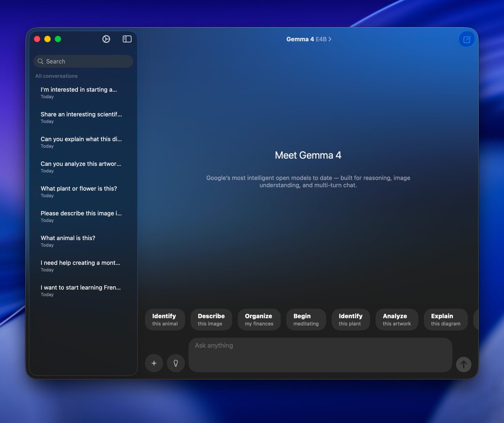Click the send arrow button

464,365
